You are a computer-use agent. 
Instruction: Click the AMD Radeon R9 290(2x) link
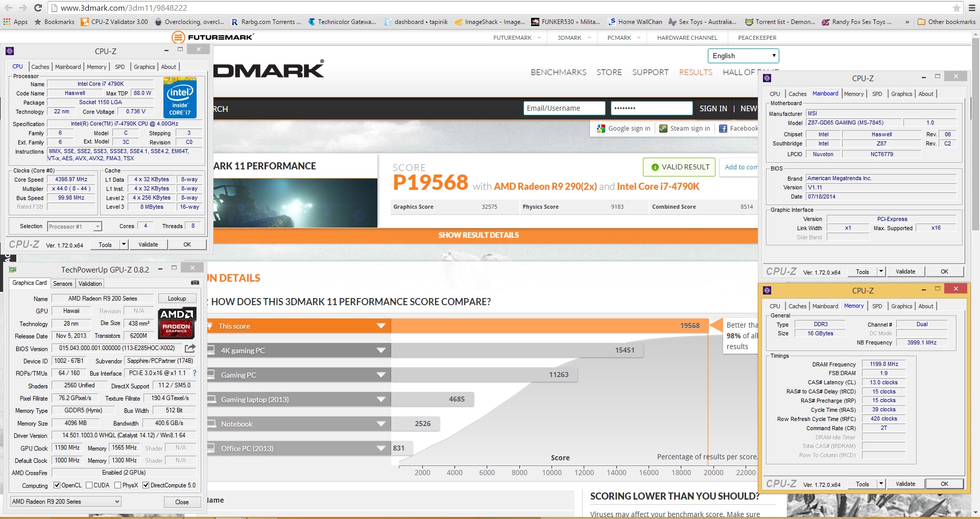545,187
